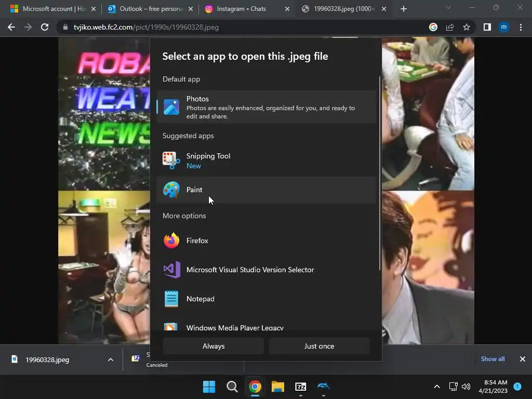The width and height of the screenshot is (532, 399).
Task: Share this page using the share icon
Action: point(450,27)
